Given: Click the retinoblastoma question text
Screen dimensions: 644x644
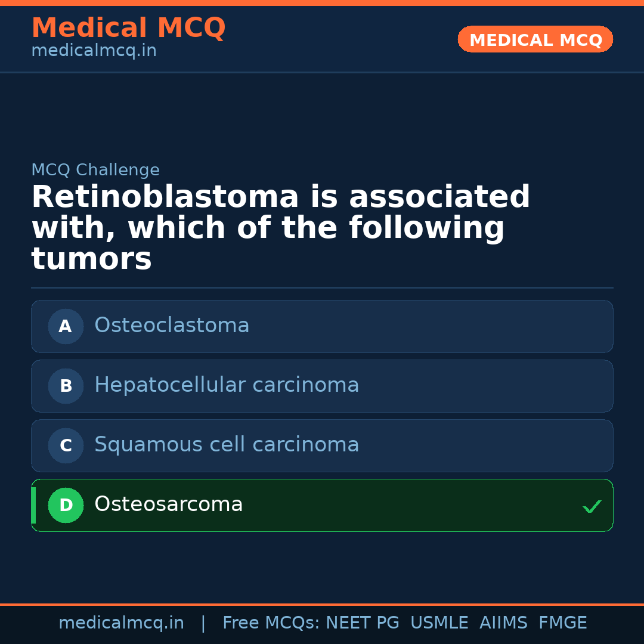Looking at the screenshot, I should coord(280,227).
